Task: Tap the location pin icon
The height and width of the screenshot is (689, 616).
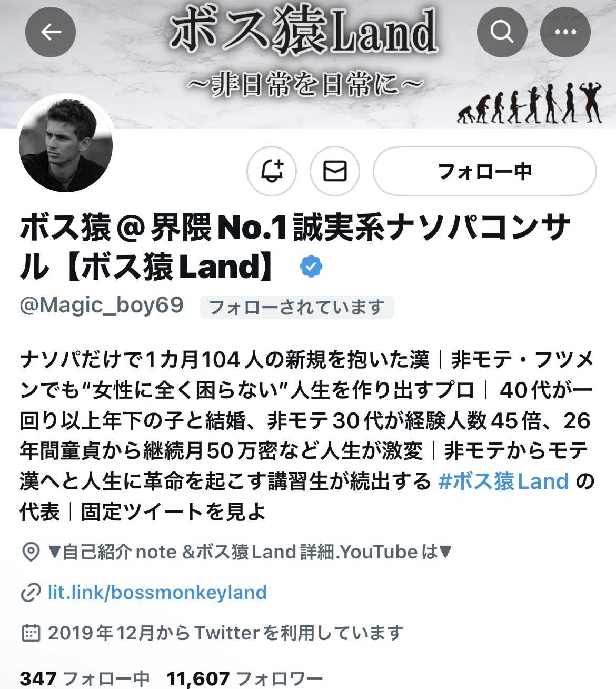Action: (31, 552)
